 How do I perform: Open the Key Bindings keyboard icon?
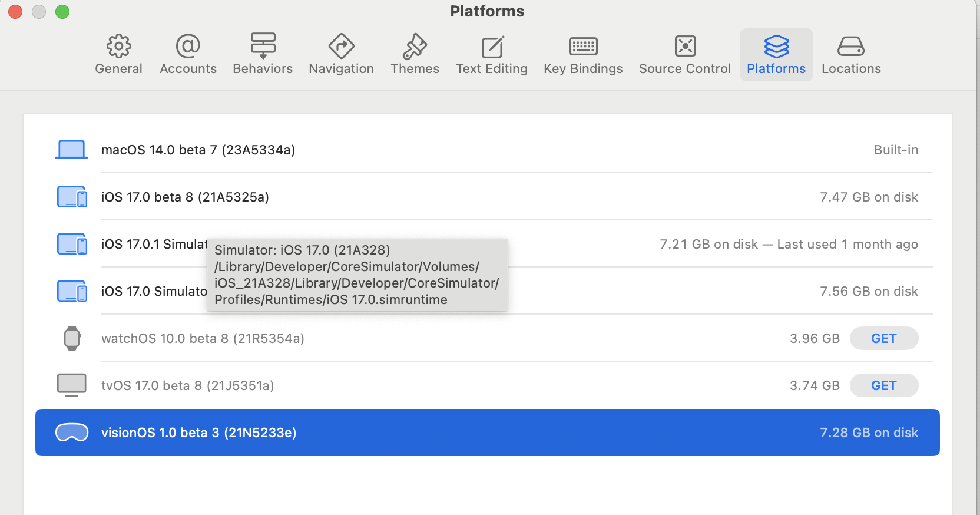pyautogui.click(x=583, y=47)
